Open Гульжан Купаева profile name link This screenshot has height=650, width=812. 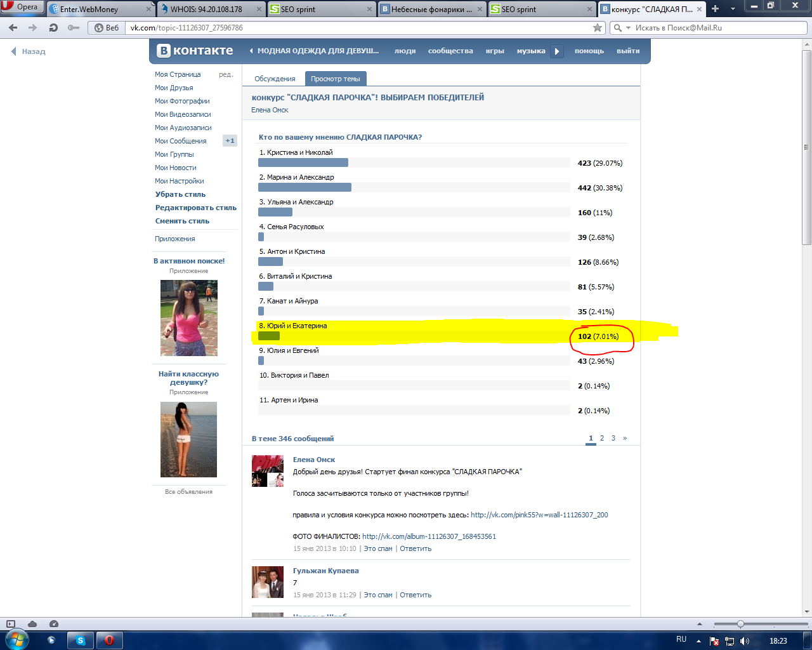click(326, 571)
